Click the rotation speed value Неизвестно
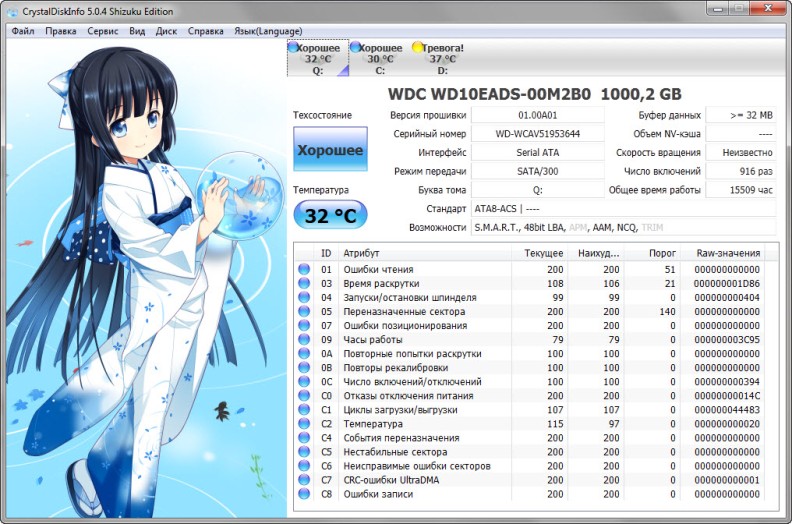Image resolution: width=792 pixels, height=524 pixels. pyautogui.click(x=740, y=153)
